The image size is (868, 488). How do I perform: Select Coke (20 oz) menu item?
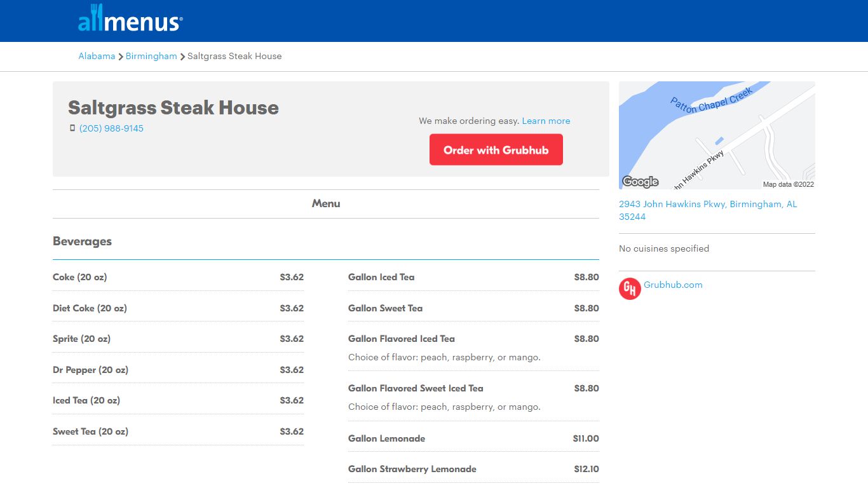coord(79,277)
